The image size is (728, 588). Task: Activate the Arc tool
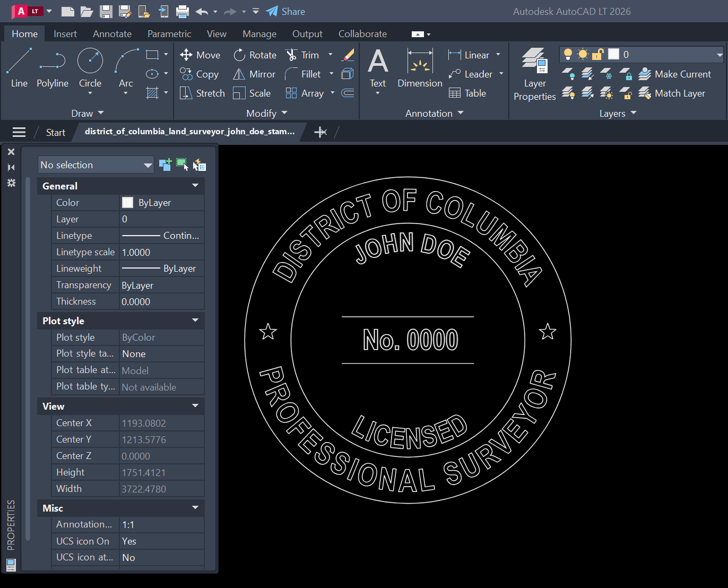[126, 68]
